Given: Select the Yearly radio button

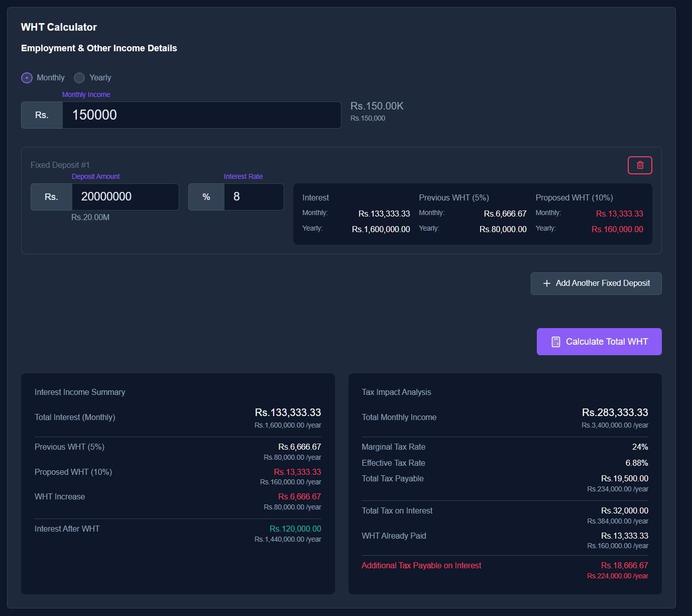Looking at the screenshot, I should point(79,78).
